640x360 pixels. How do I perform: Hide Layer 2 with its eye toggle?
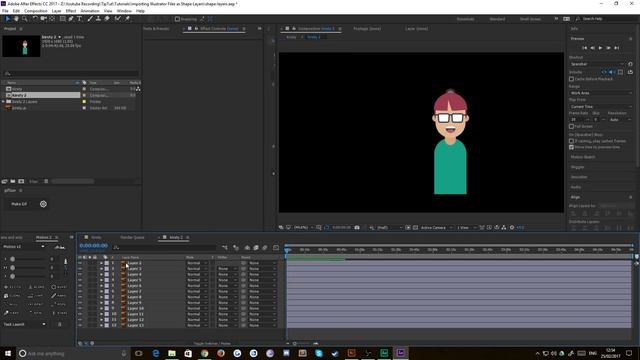80,263
